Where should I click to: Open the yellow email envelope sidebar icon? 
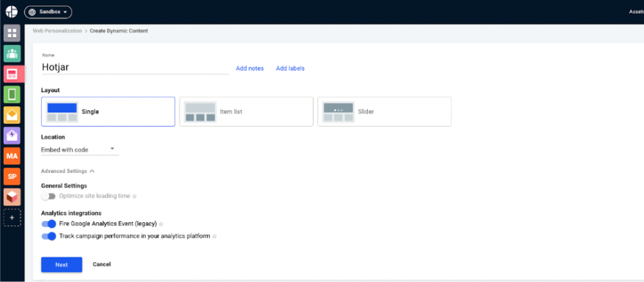12,115
